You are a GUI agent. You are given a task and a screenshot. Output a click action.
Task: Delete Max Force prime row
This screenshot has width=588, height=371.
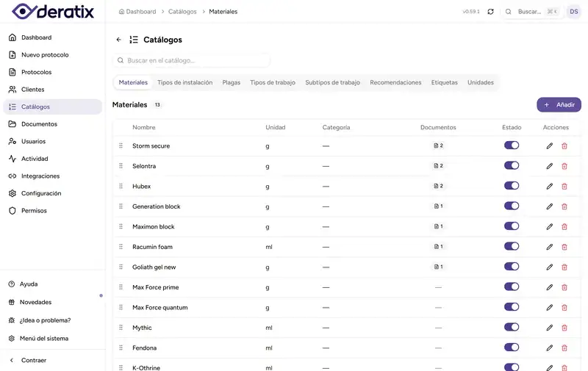point(564,287)
